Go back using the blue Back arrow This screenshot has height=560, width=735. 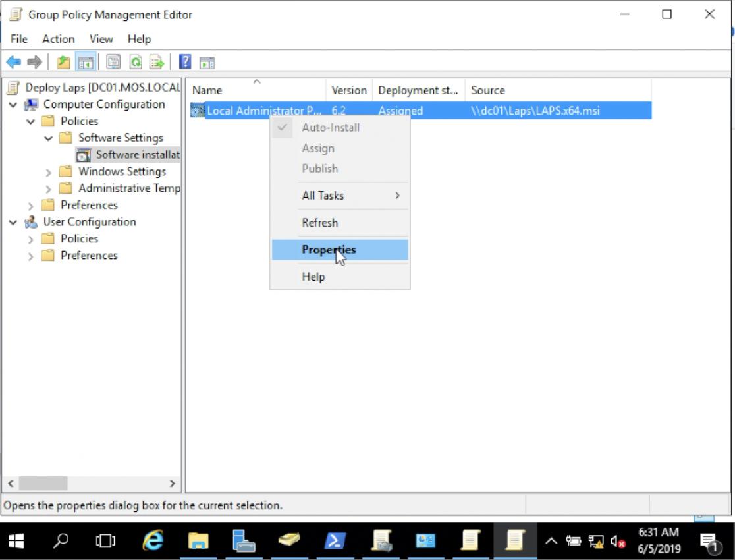pos(14,62)
